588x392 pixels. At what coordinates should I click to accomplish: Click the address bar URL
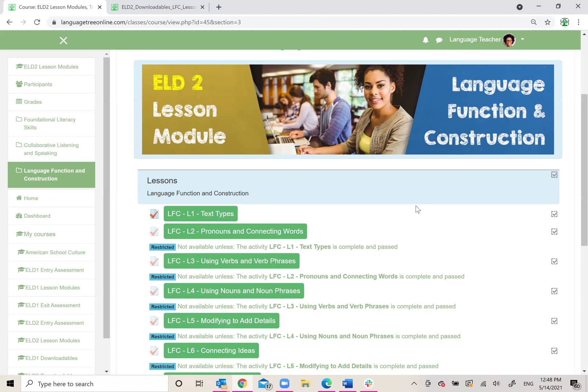151,22
